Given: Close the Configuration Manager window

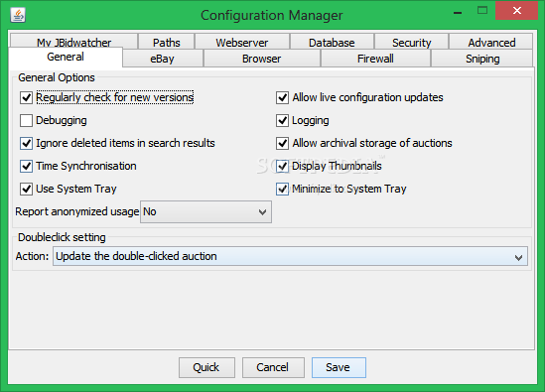Looking at the screenshot, I should coord(516,11).
